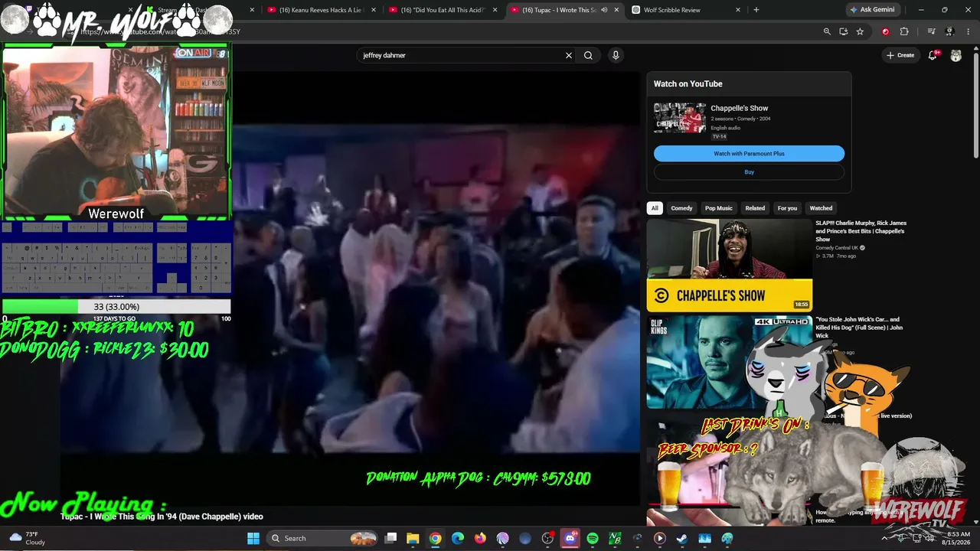Close the Wolf Scribble Review tab
This screenshot has width=980, height=551.
[x=738, y=10]
